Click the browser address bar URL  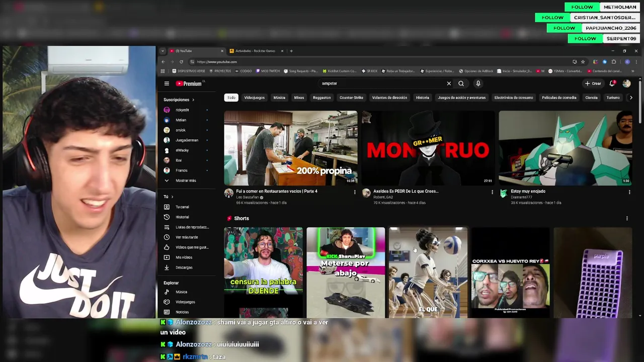click(x=217, y=62)
